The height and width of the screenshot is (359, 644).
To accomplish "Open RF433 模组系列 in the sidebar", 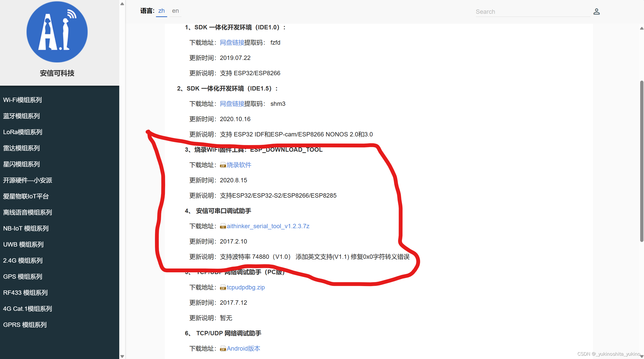I will click(25, 293).
